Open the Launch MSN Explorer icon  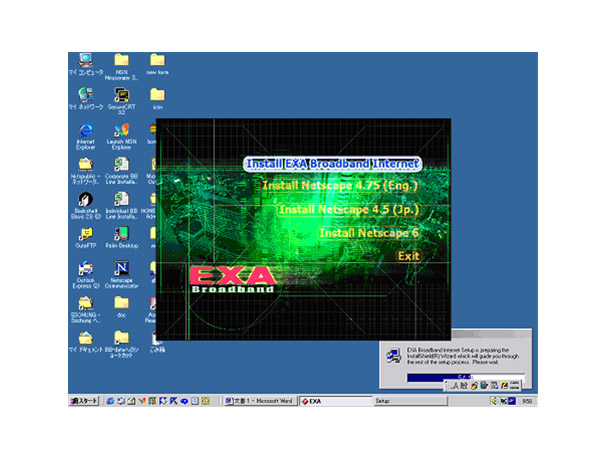pyautogui.click(x=121, y=131)
